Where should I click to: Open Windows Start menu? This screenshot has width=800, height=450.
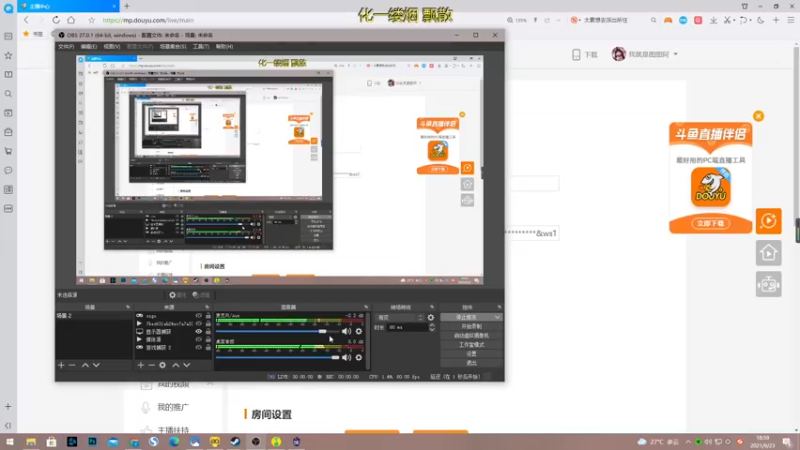coord(9,442)
